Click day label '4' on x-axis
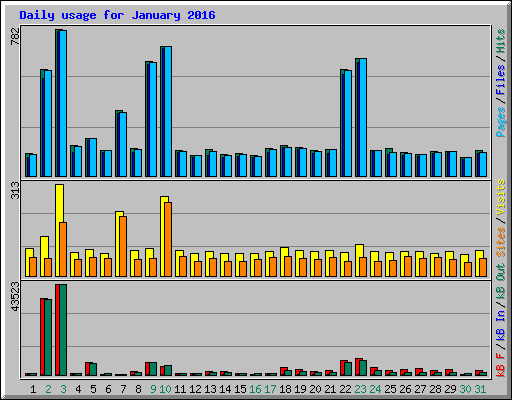This screenshot has height=400, width=512. tap(78, 389)
